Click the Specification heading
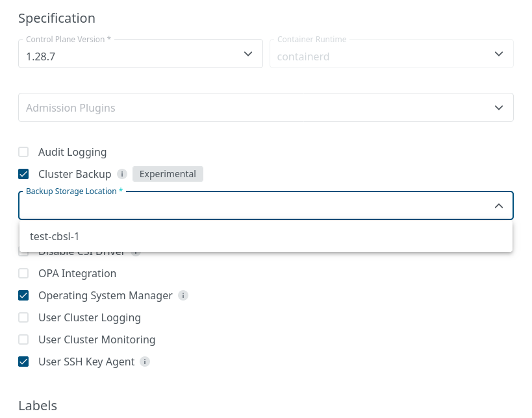This screenshot has height=418, width=532. (x=57, y=18)
